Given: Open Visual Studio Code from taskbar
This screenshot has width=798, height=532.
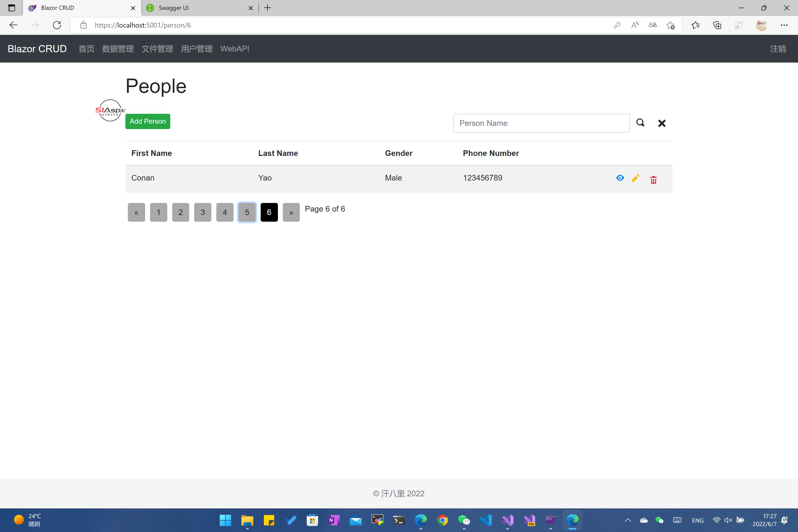Looking at the screenshot, I should pyautogui.click(x=486, y=520).
